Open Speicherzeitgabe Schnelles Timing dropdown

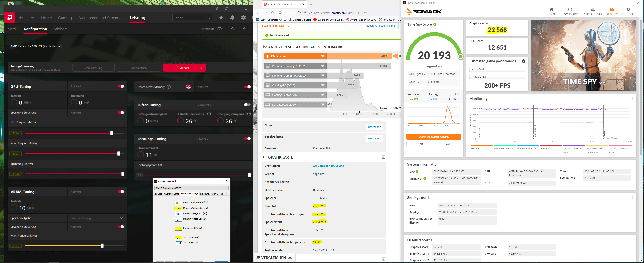[97, 218]
